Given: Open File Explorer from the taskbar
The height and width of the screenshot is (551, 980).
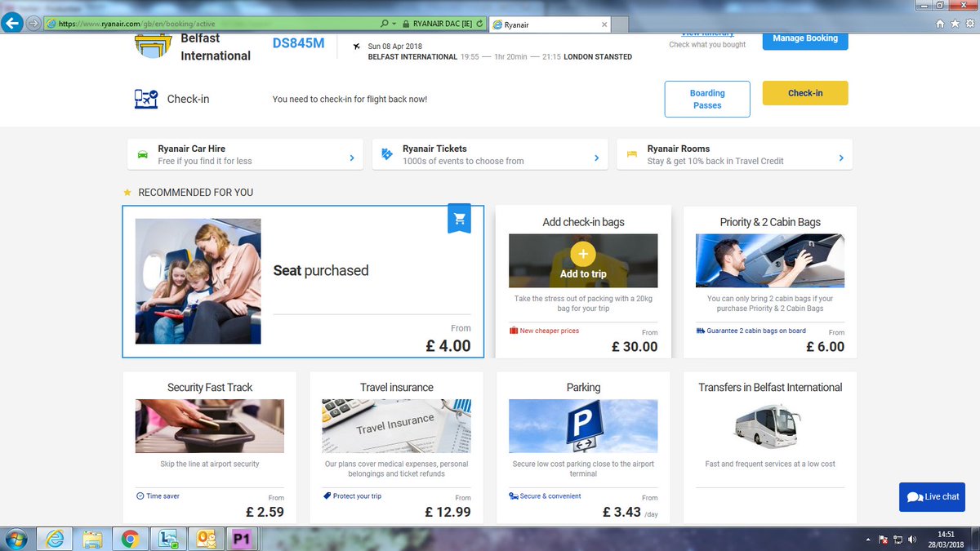Looking at the screenshot, I should coord(92,539).
